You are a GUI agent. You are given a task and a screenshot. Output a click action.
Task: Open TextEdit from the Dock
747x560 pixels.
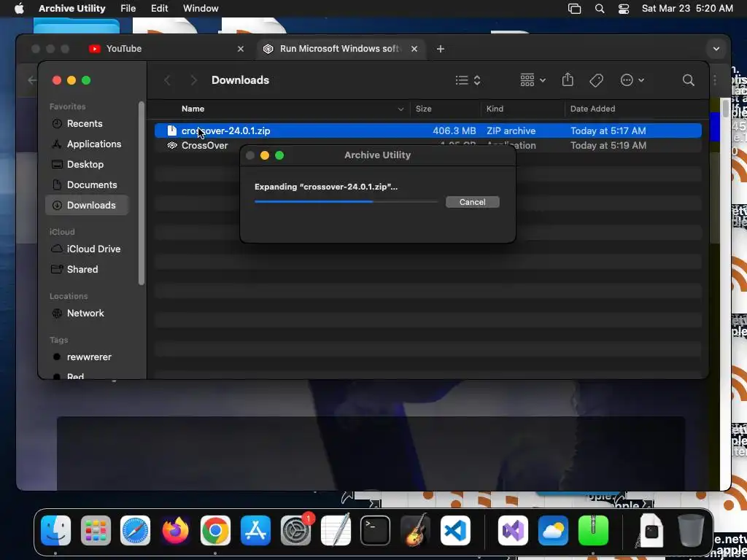tap(336, 531)
